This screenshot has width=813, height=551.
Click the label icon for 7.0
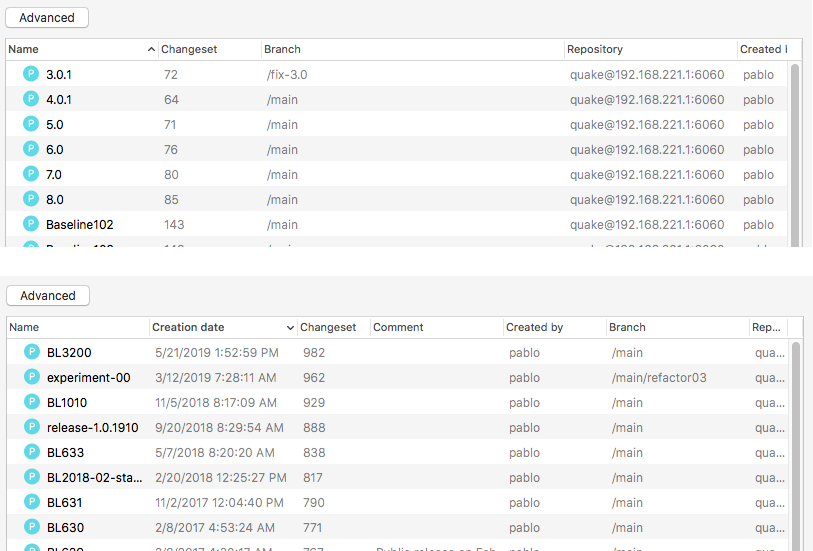(31, 174)
